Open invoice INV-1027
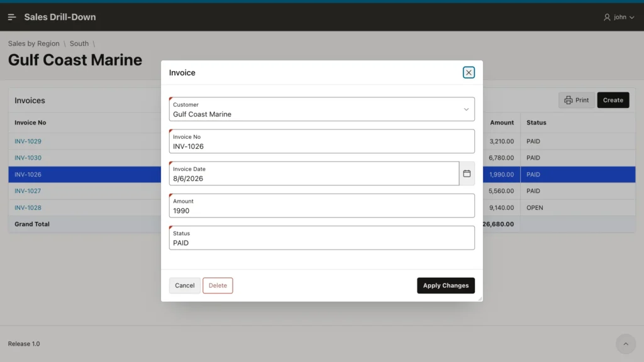 28,191
